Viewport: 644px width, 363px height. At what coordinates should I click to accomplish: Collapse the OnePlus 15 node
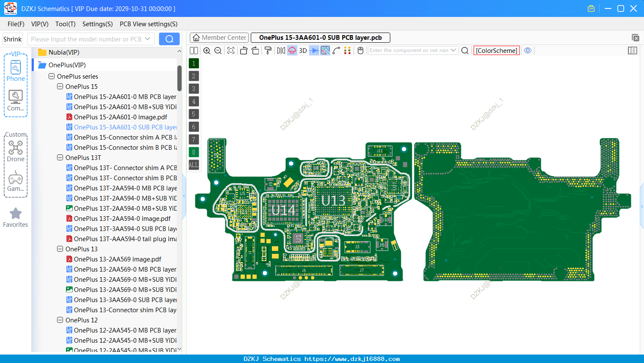point(60,87)
